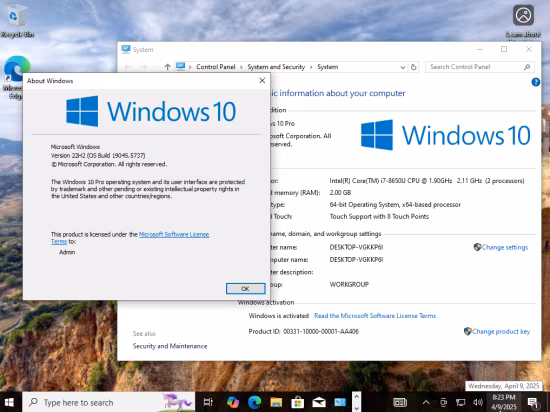Click OK in About Windows dialog
The height and width of the screenshot is (412, 550).
tap(246, 289)
